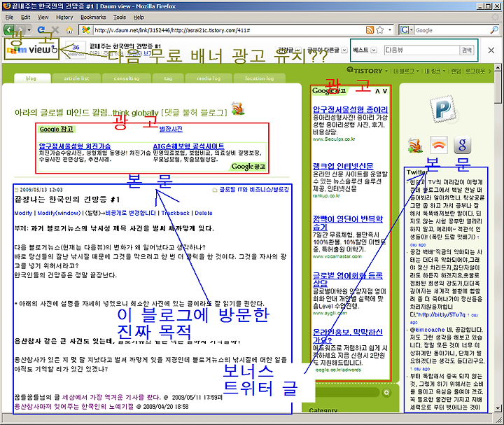Open the History menu

(x=64, y=18)
